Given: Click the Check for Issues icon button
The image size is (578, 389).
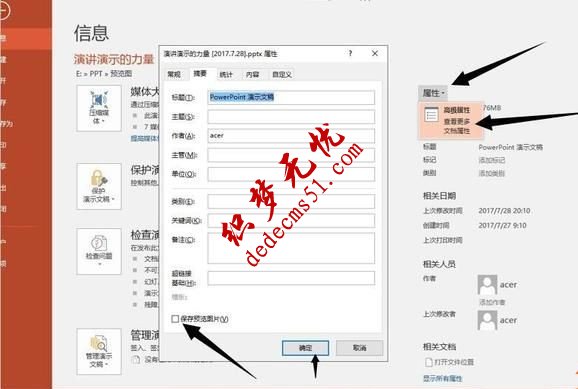Looking at the screenshot, I should point(99,251).
